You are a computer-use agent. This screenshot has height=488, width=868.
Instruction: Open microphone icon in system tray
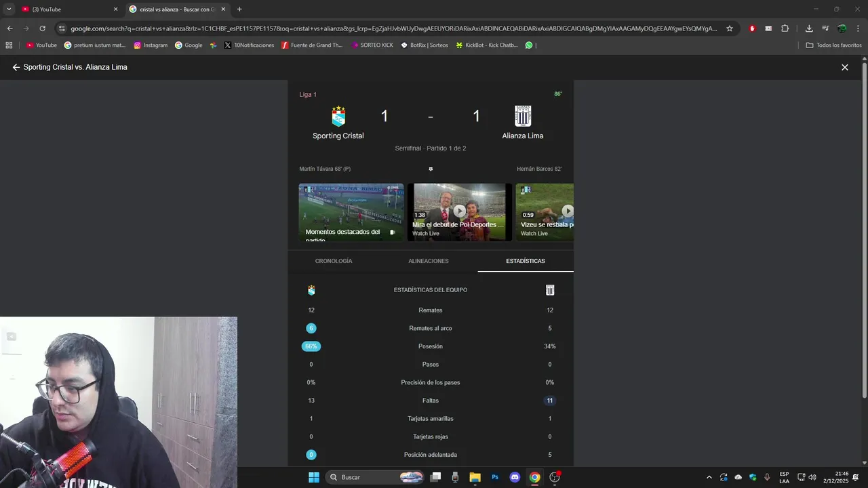pos(767,477)
